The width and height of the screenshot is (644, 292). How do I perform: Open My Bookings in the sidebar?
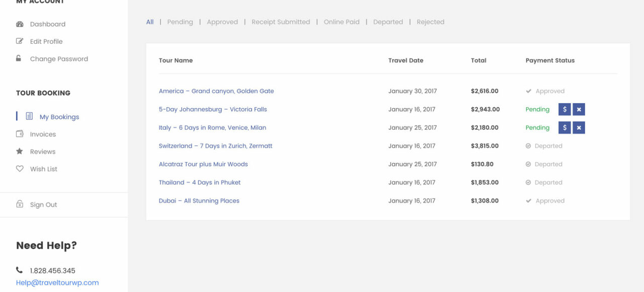click(x=59, y=117)
